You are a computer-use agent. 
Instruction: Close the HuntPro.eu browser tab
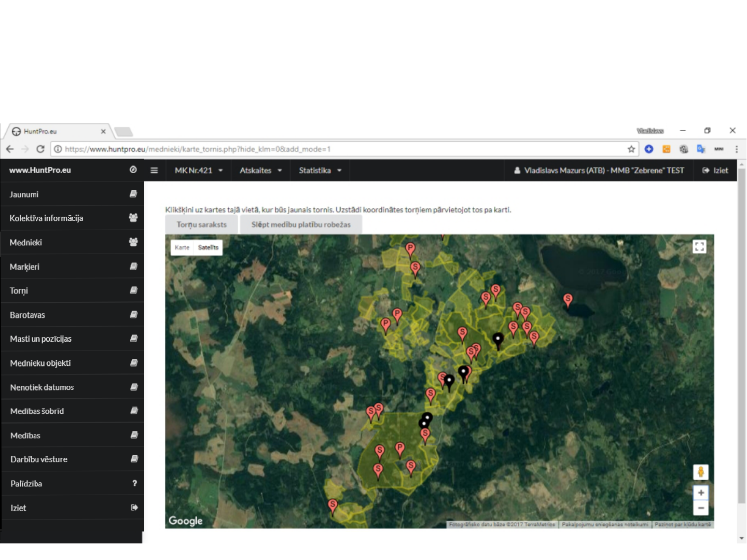[x=103, y=131]
